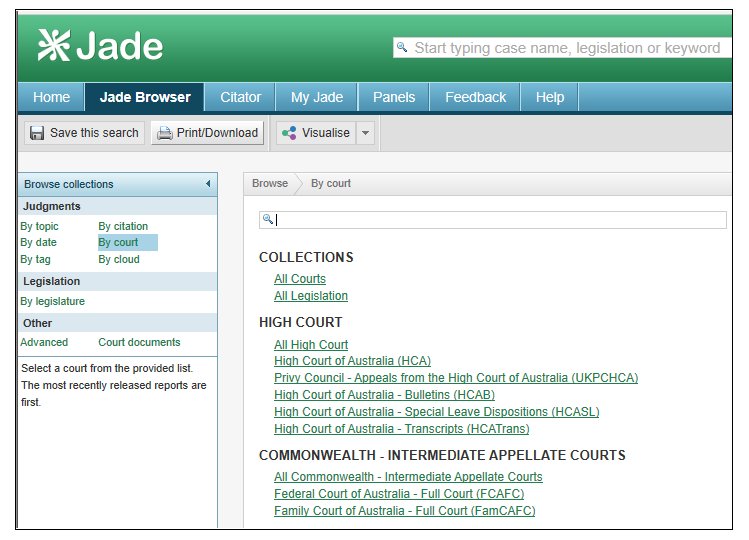Image resolution: width=749 pixels, height=540 pixels.
Task: Open the Visualise dropdown arrow
Action: click(x=365, y=133)
